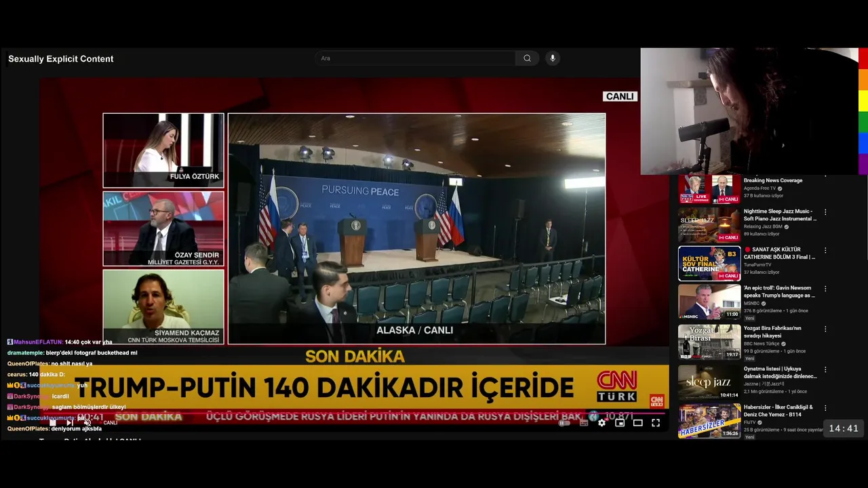
Task: Open Breaking News Coverage video title
Action: (x=773, y=180)
